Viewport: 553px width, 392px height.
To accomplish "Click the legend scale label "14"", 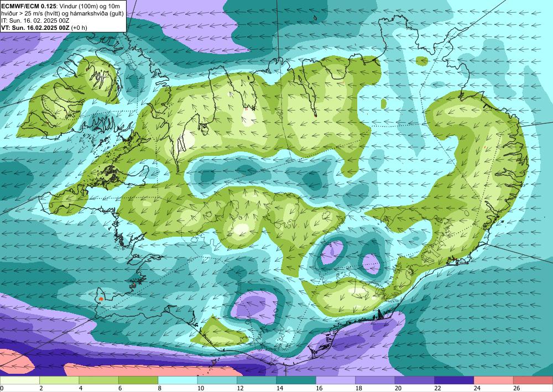I will 280,388.
